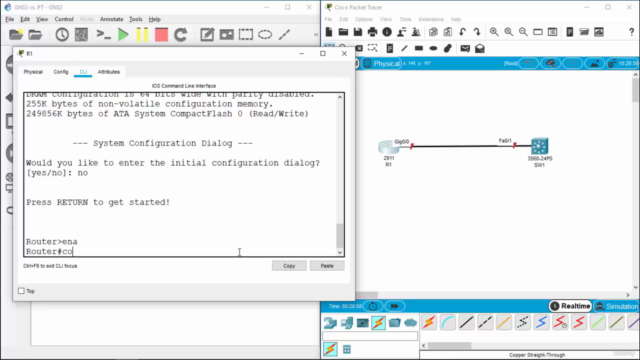Click GNS3 add a note icon
The height and width of the screenshot is (360, 640).
click(x=207, y=35)
